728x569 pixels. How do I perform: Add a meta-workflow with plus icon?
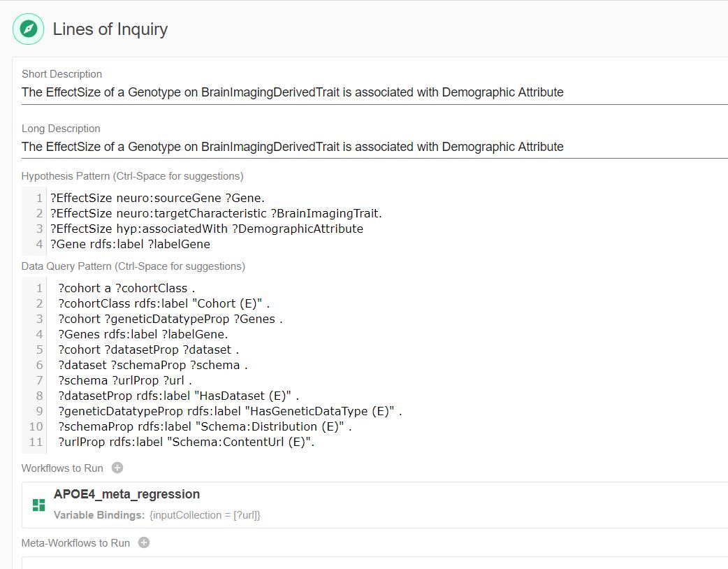coord(144,542)
